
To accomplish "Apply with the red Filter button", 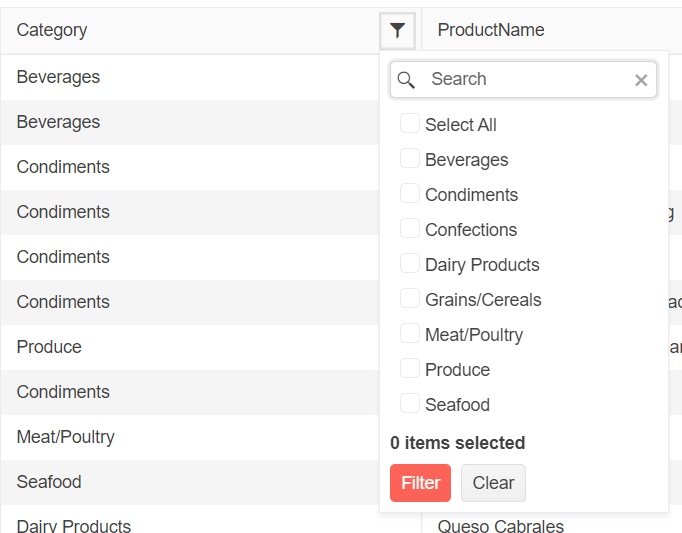I will tap(420, 483).
